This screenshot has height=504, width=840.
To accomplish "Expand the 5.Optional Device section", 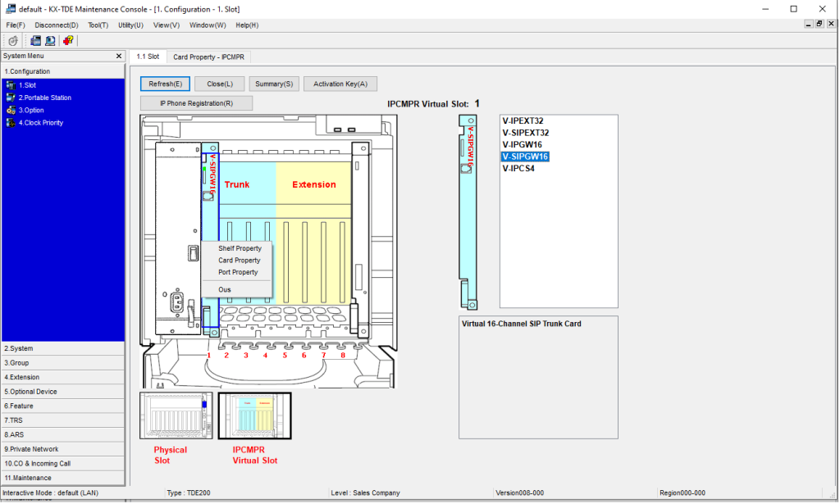I will coord(62,392).
